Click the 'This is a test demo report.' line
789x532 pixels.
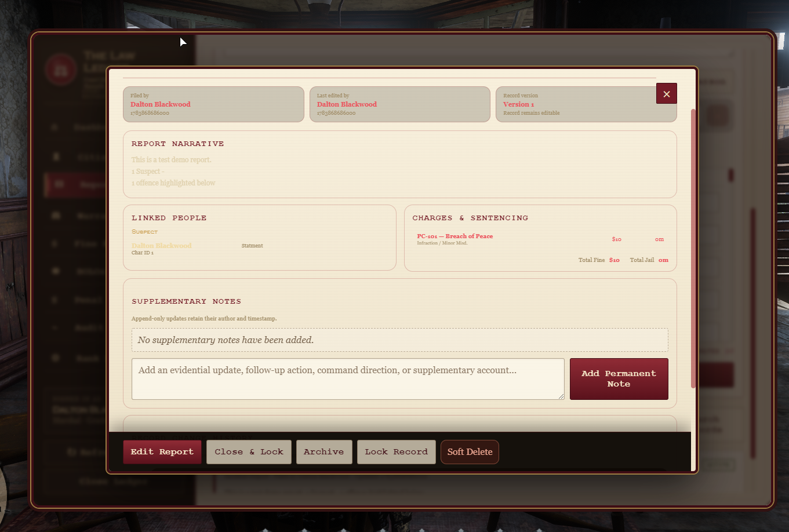click(x=171, y=160)
